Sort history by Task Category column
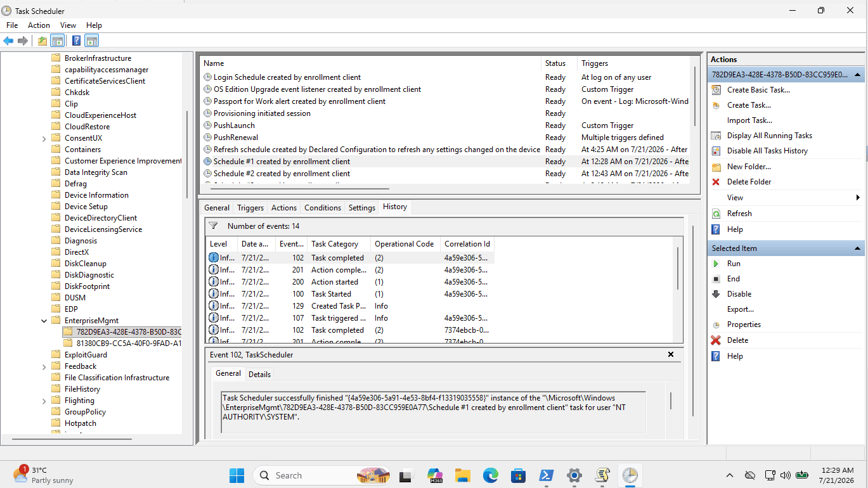The image size is (868, 488). 339,244
